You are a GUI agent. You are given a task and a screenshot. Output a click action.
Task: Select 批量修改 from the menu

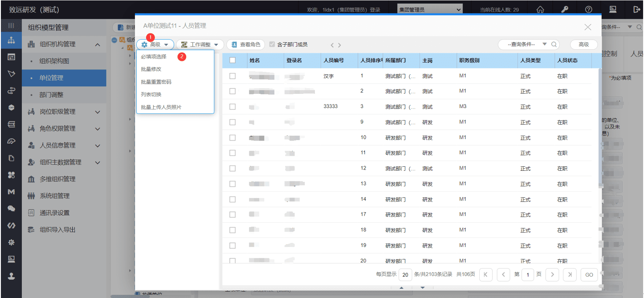point(151,69)
